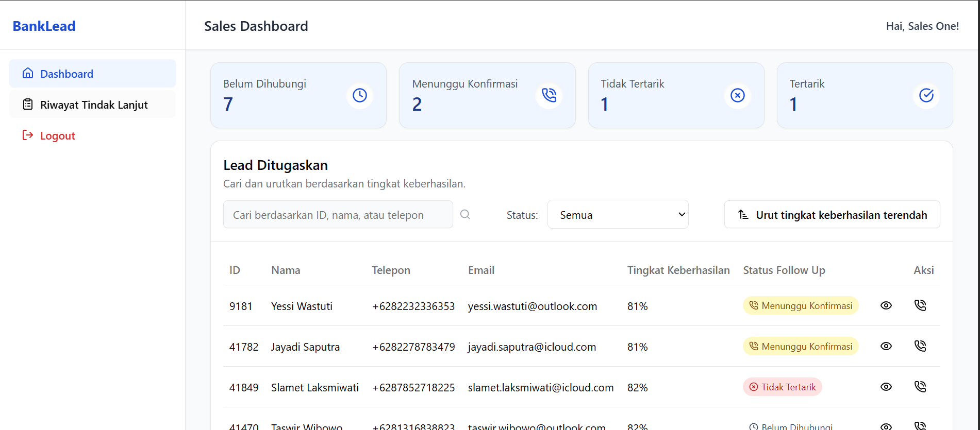Open Riwayat Tindak Lanjut page
The image size is (980, 430).
(x=92, y=105)
